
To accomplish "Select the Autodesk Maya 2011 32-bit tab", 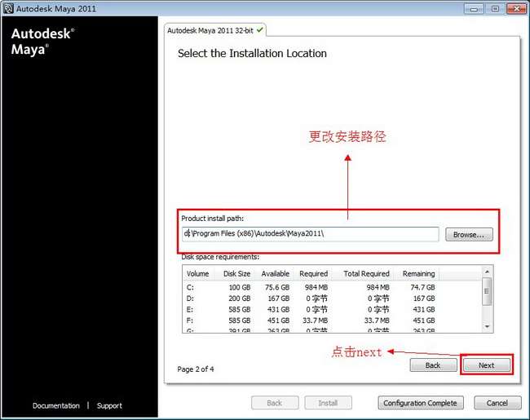I will (x=215, y=30).
